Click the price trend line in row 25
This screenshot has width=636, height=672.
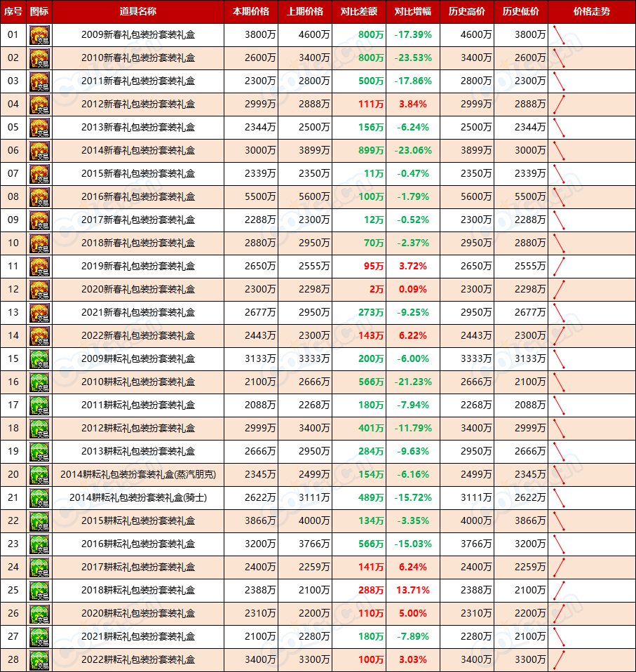[559, 591]
